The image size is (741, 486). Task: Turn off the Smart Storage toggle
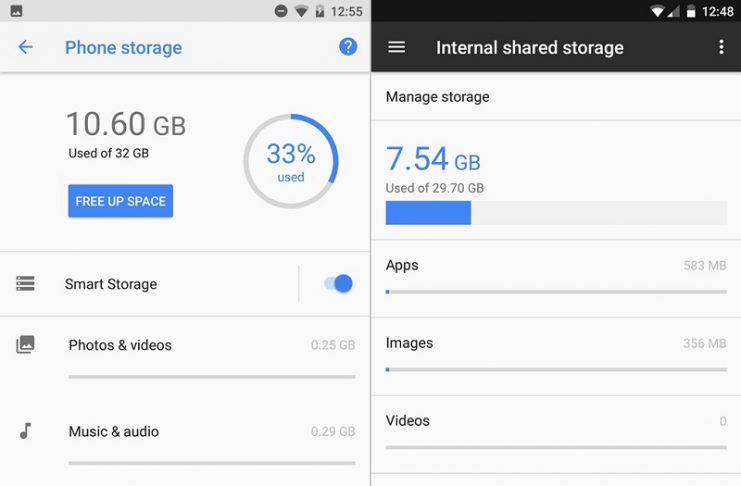click(339, 284)
